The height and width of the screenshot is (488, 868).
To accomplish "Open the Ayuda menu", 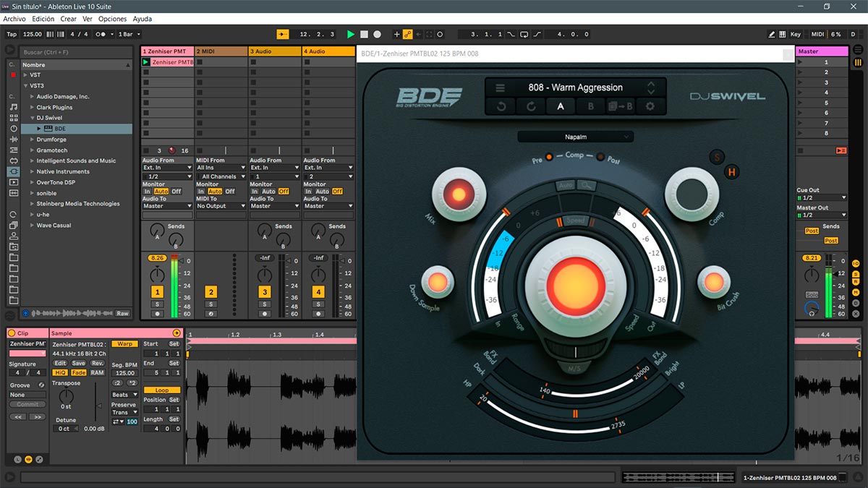I will [142, 19].
